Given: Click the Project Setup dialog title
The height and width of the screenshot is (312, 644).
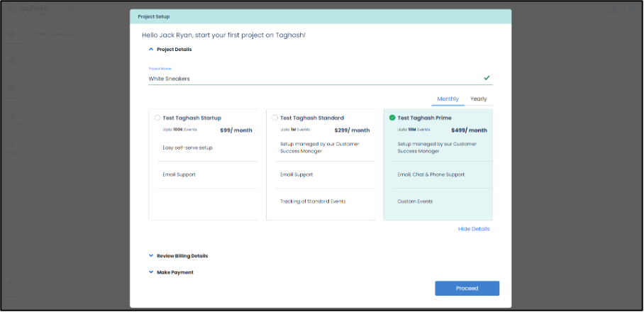Looking at the screenshot, I should pyautogui.click(x=154, y=17).
